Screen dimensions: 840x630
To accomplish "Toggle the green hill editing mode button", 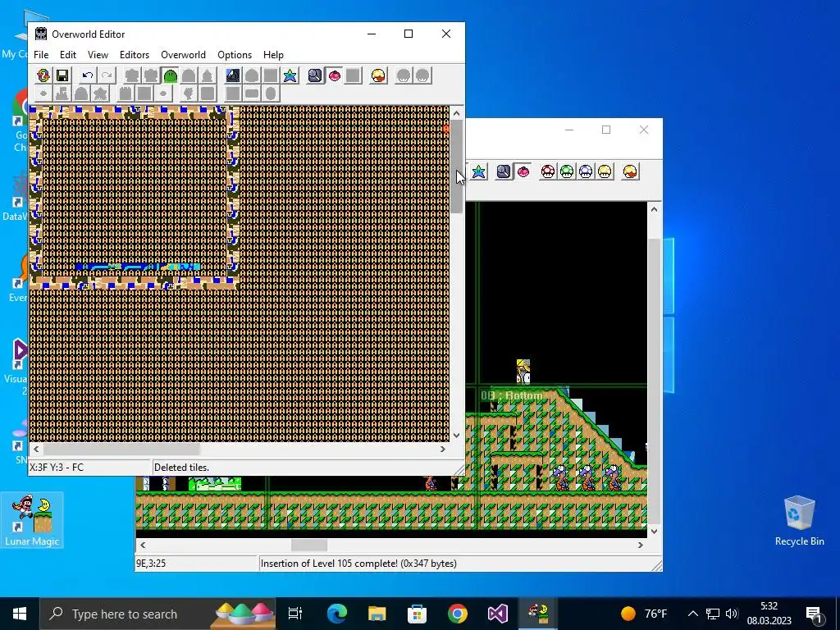I will click(170, 75).
